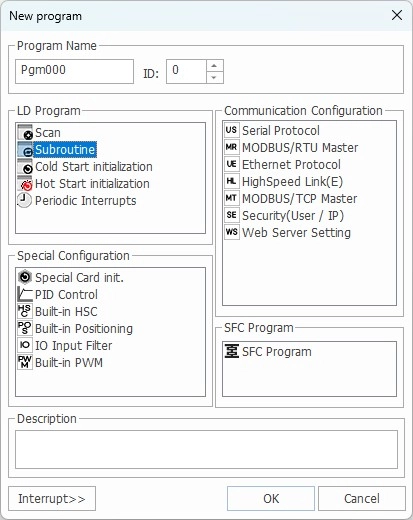
Task: Select Scan in LD Program list
Action: pos(48,133)
